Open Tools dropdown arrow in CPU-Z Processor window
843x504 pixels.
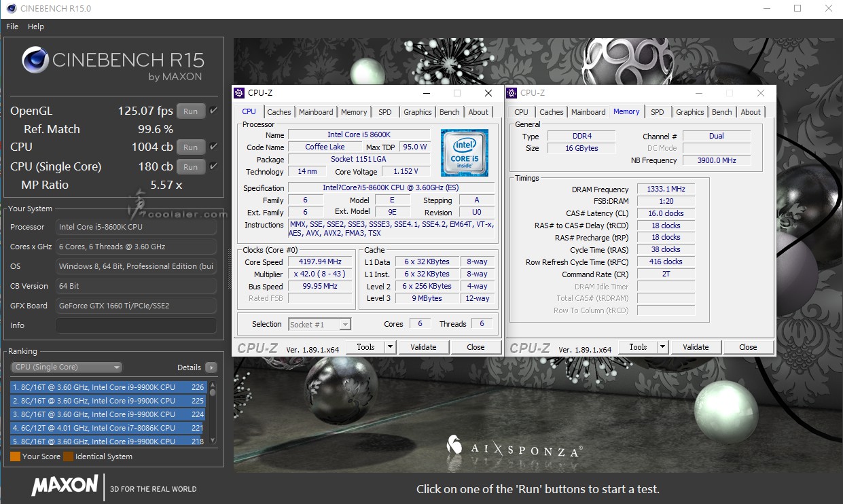pos(390,347)
